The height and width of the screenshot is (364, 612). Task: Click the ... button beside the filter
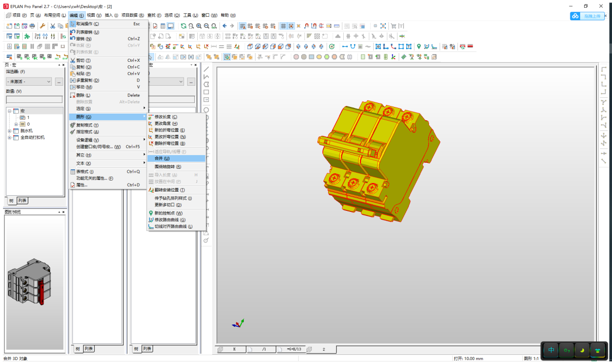[59, 82]
